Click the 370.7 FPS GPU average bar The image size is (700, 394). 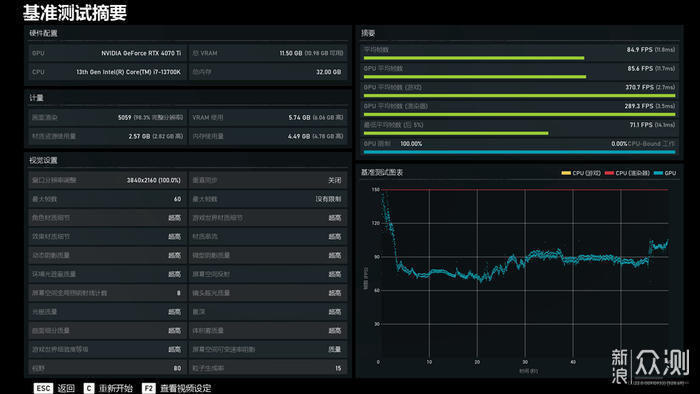click(x=520, y=95)
